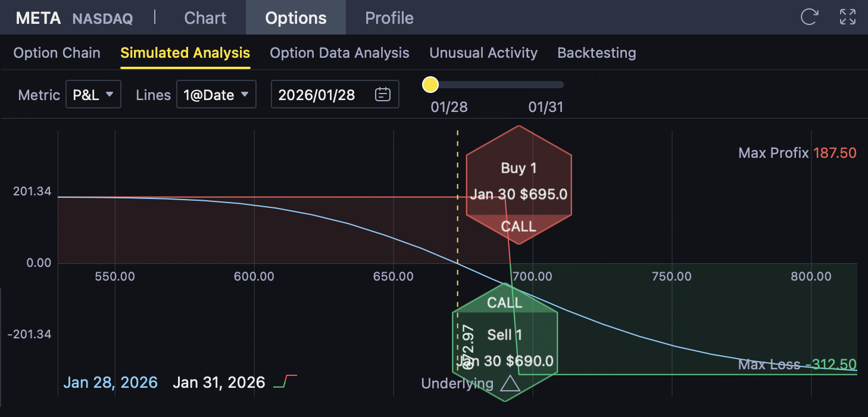Open the Option Data Analysis tab
Viewport: 868px width, 417px height.
[x=339, y=53]
